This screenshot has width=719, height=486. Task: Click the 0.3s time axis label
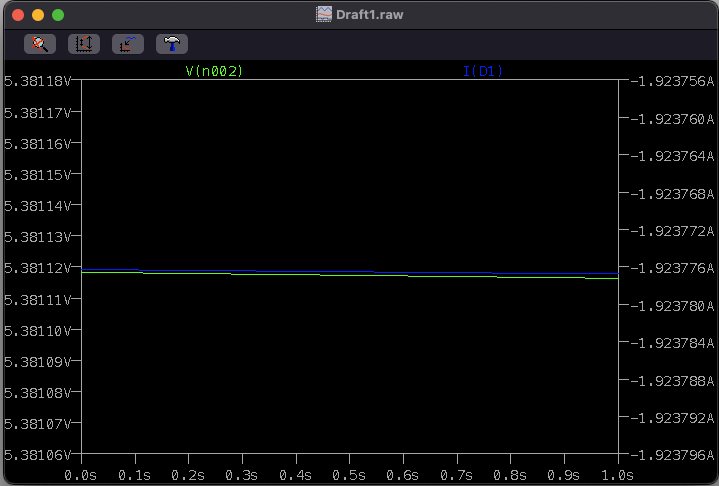(x=242, y=475)
